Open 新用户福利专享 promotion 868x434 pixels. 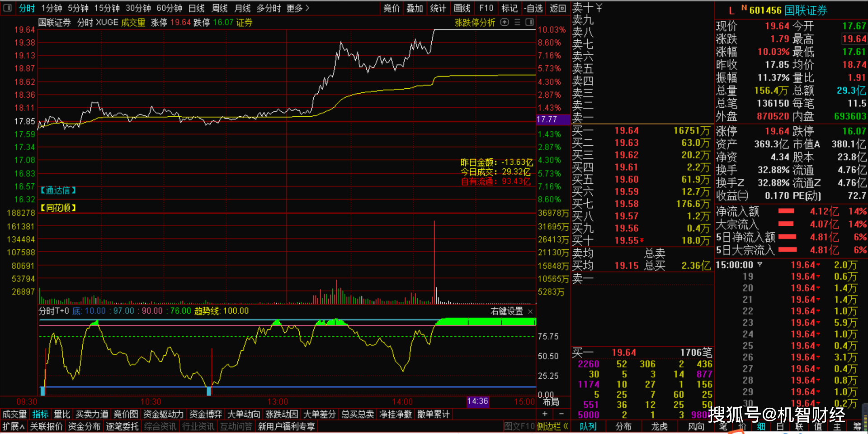click(287, 426)
